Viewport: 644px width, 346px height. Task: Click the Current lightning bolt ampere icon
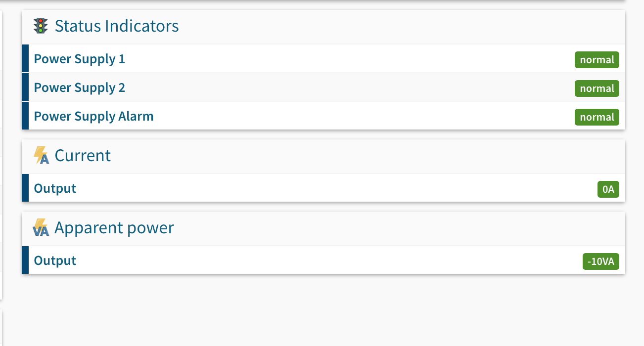coord(41,155)
